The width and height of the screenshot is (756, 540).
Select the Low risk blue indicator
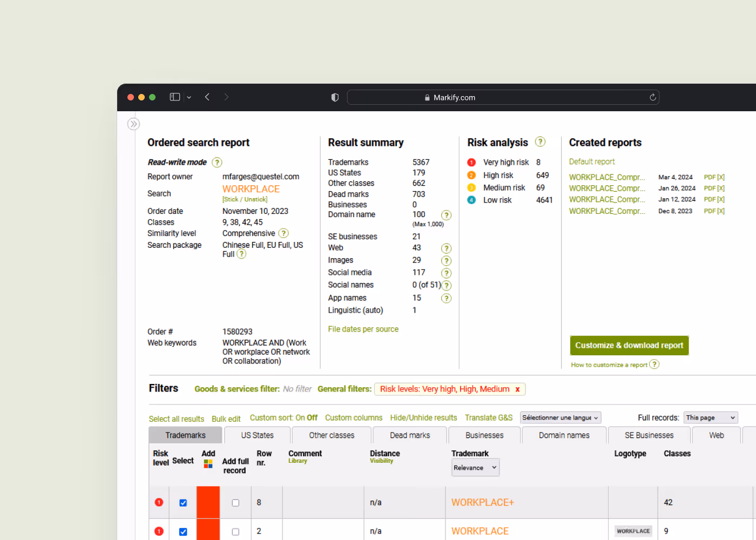pyautogui.click(x=471, y=200)
